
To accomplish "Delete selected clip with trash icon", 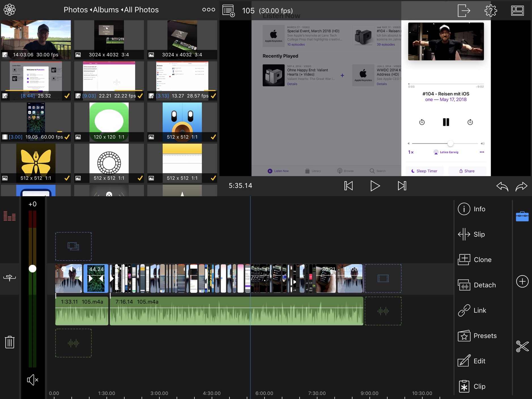I will click(10, 342).
